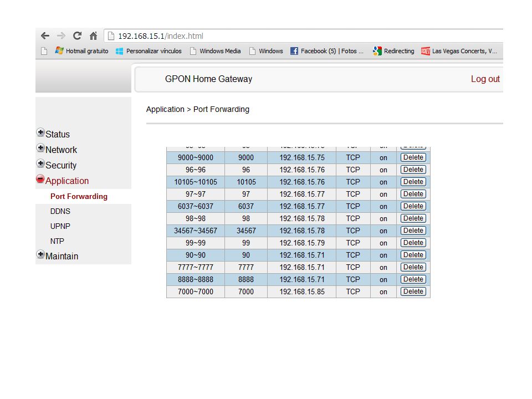Image resolution: width=532 pixels, height=399 pixels.
Task: Click the 7777~7777 port range cell
Action: (x=196, y=267)
